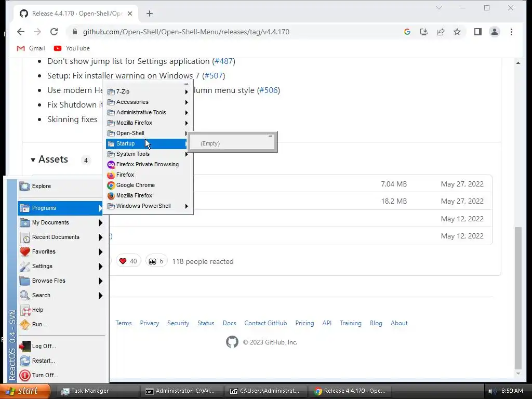Image resolution: width=532 pixels, height=399 pixels.
Task: Expand the Administrative Tools submenu arrow
Action: (x=187, y=113)
